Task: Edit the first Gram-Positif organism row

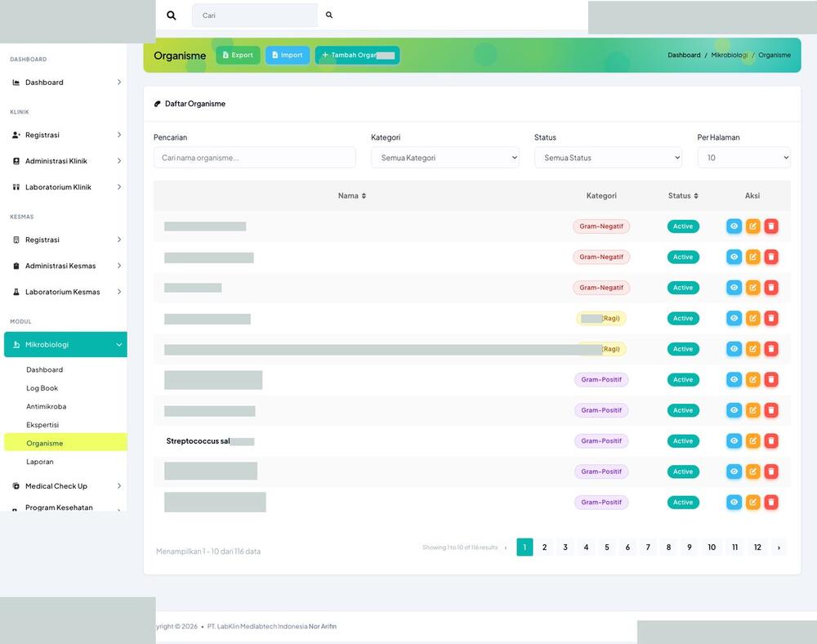Action: 752,380
